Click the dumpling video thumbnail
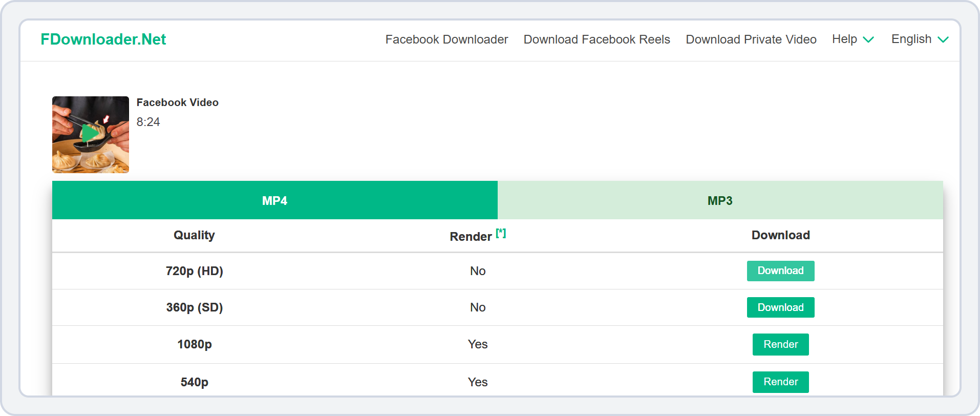 pyautogui.click(x=90, y=134)
